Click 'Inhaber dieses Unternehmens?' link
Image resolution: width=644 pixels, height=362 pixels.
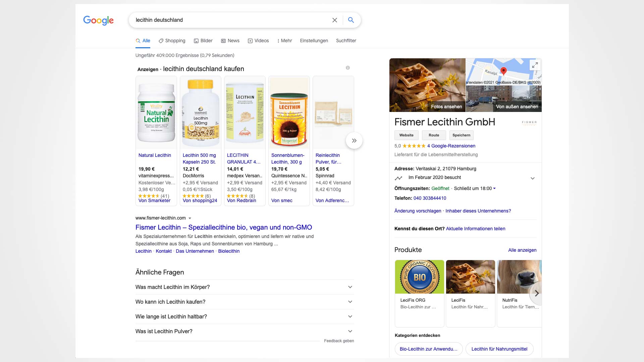pyautogui.click(x=478, y=211)
